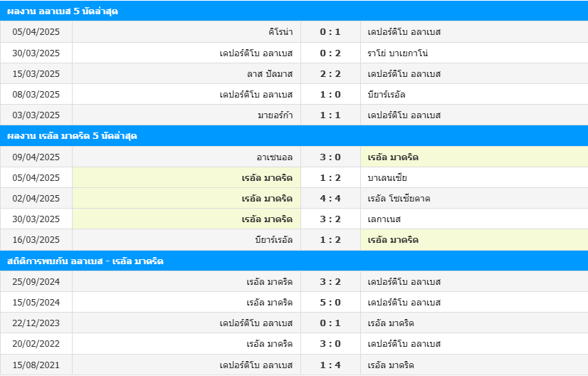The image size is (588, 376).
Task: Click 'อาเซนอล' in the 09/04/2025 row
Action: pos(275,157)
